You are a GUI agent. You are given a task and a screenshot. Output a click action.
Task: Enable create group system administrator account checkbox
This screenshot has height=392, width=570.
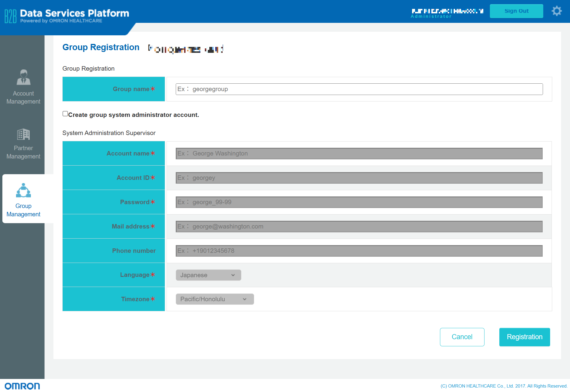(x=65, y=114)
